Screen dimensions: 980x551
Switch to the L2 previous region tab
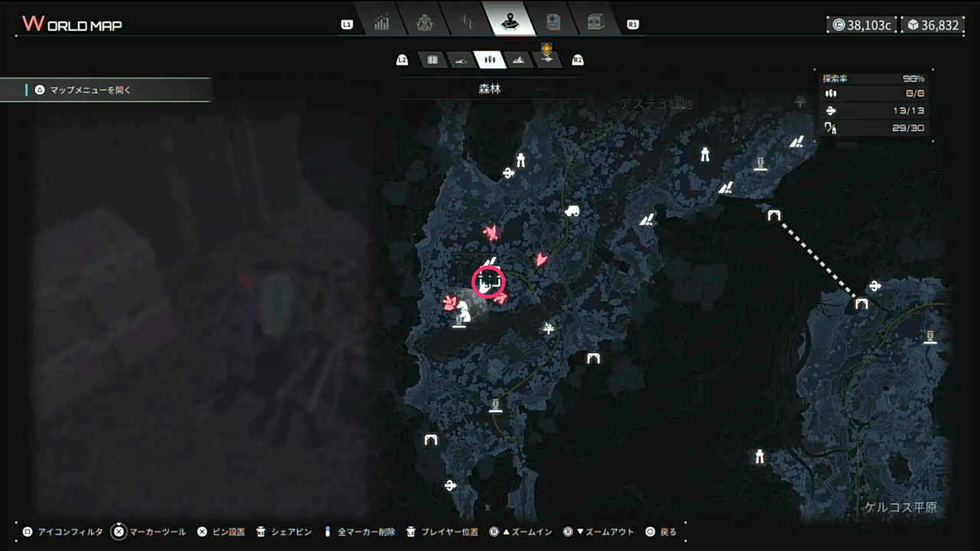pos(402,60)
